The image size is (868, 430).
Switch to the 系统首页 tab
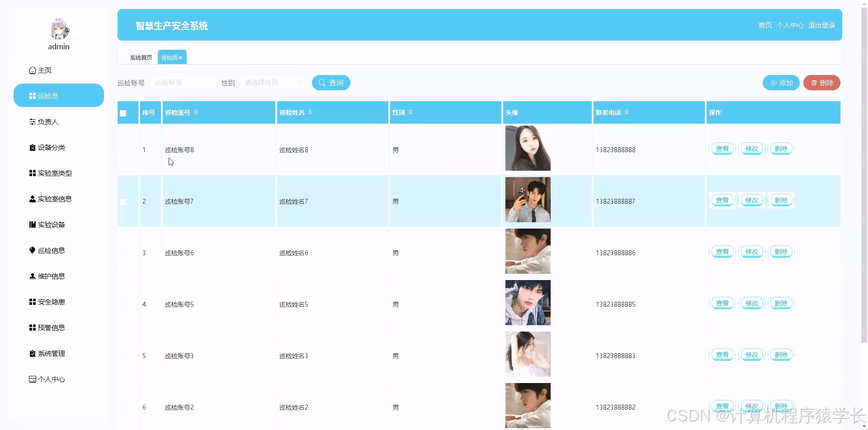141,57
